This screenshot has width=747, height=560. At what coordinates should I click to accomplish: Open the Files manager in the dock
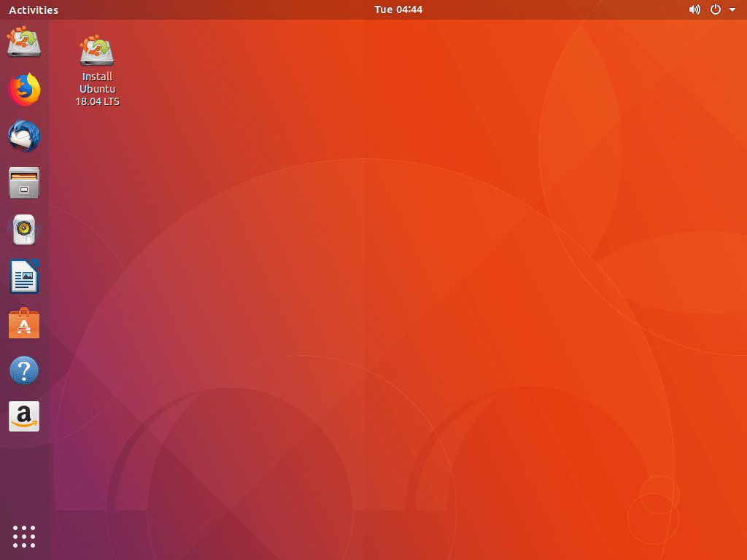24,183
